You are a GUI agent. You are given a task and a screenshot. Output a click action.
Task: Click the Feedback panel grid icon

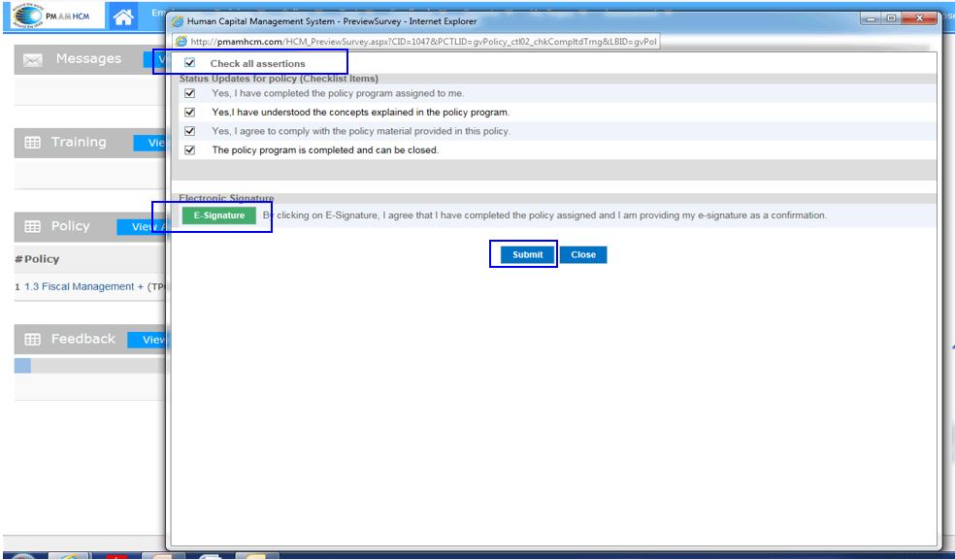33,339
